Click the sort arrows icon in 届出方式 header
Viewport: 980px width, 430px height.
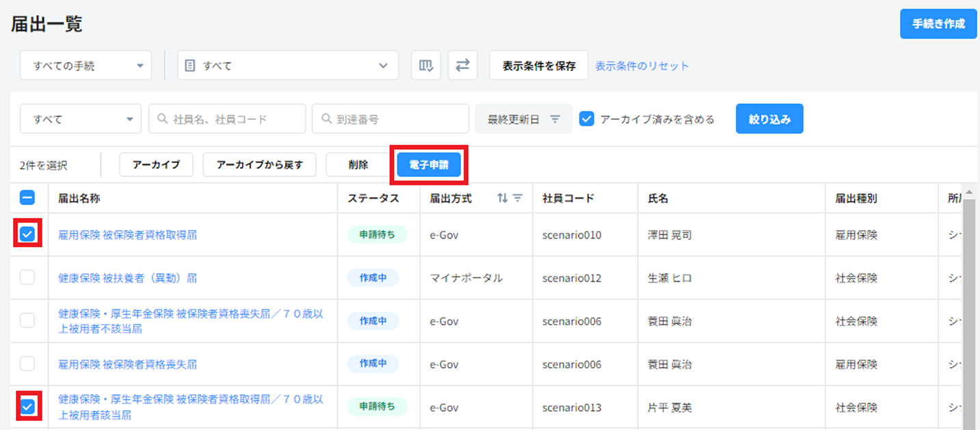pos(503,198)
